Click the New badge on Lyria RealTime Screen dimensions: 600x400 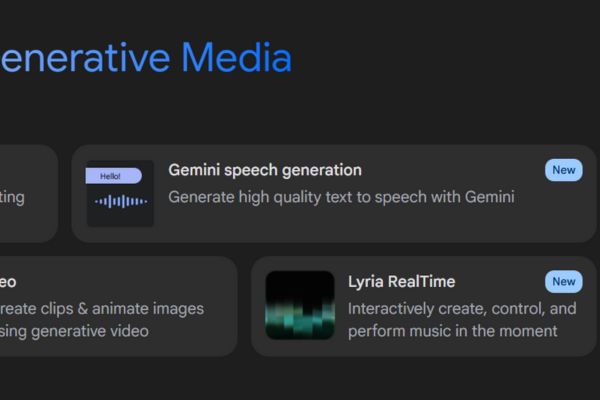tap(564, 282)
